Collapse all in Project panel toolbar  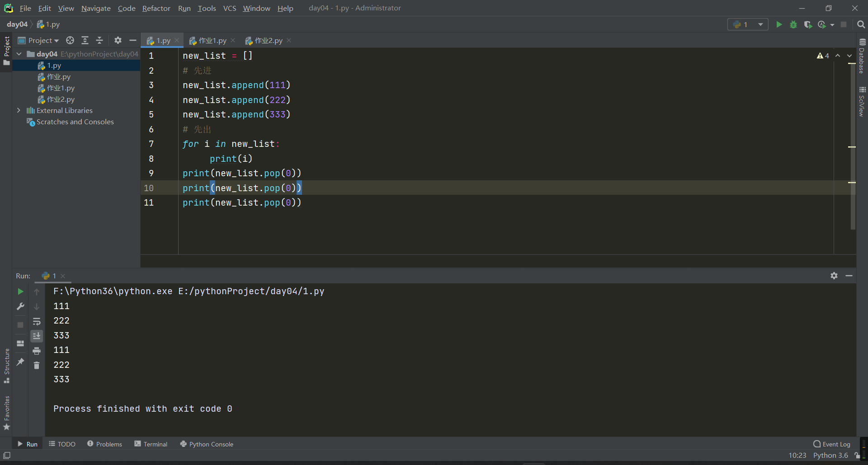pyautogui.click(x=99, y=41)
